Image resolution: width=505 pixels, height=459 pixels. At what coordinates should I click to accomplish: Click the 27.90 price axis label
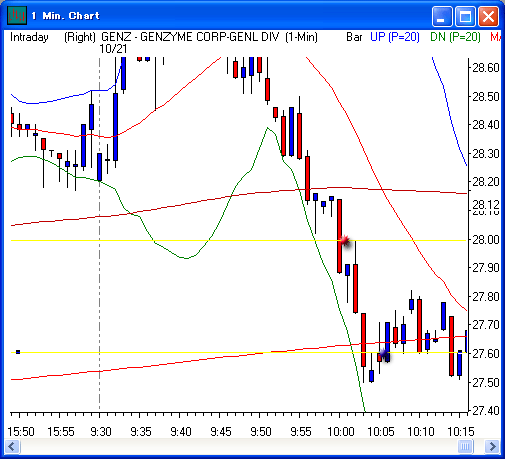coord(486,268)
